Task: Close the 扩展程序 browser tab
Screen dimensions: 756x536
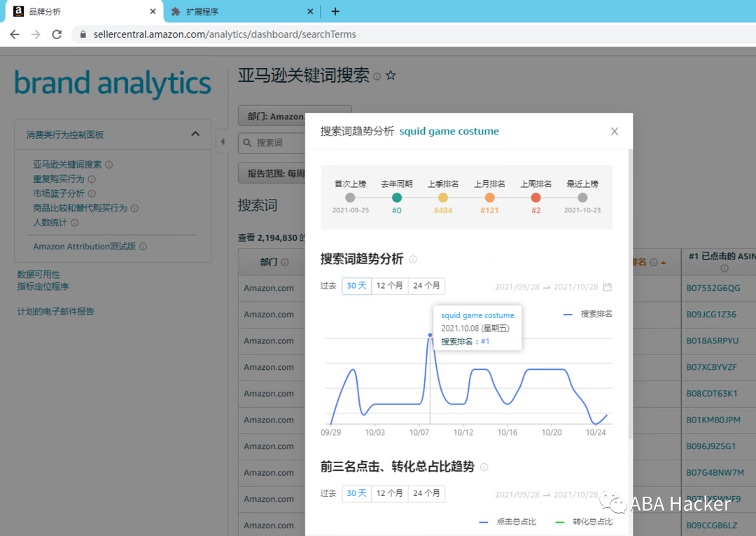Action: coord(310,11)
